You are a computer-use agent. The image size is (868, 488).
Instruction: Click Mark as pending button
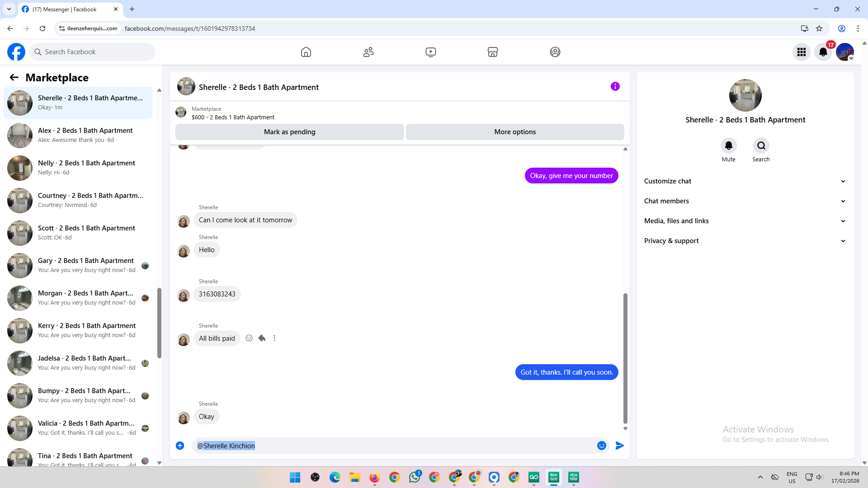[x=289, y=132]
